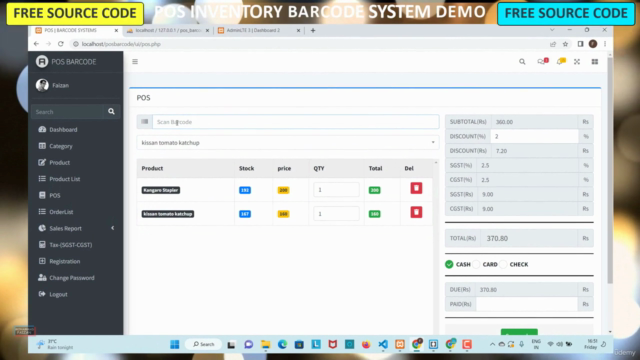Screen dimensions: 640x360
Task: Delete the kissan tomato katchup row
Action: (x=416, y=212)
